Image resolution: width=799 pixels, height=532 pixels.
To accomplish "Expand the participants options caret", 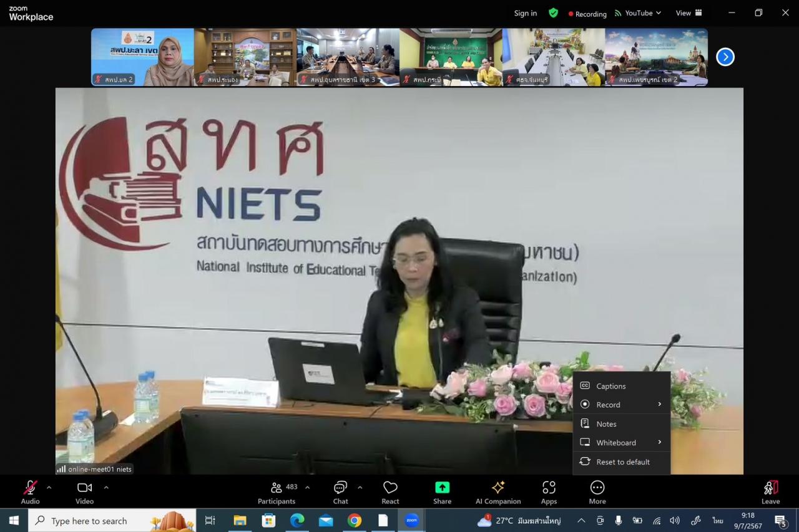I will click(307, 487).
